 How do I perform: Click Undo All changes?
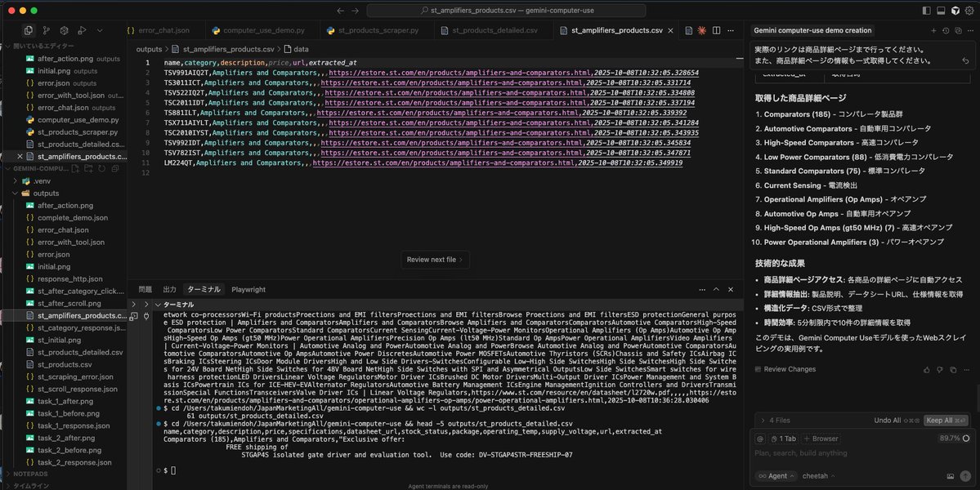896,421
